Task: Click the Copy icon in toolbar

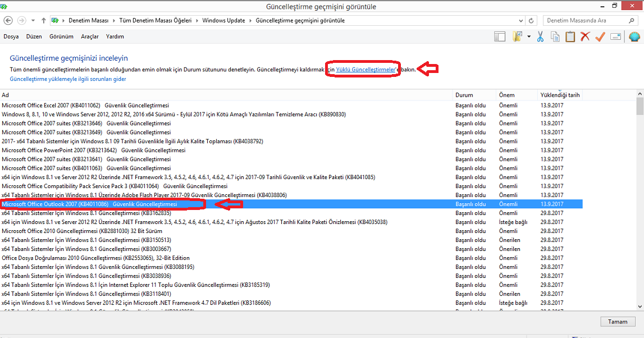Action: click(x=555, y=36)
